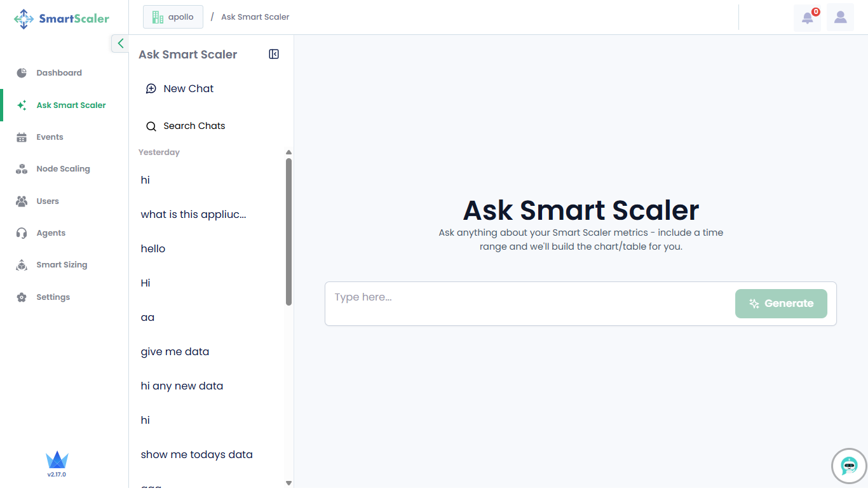The height and width of the screenshot is (500, 868).
Task: Click the chat list scrollbar down arrow
Action: (x=288, y=483)
